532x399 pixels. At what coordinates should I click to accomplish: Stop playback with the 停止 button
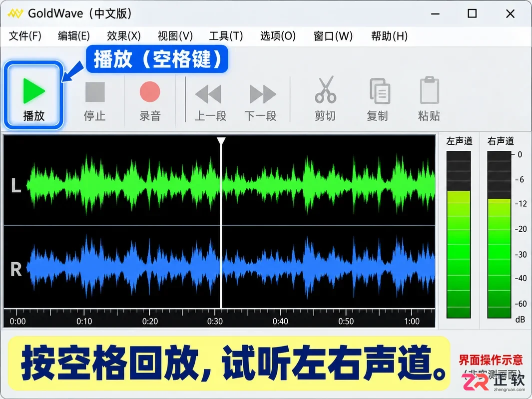(94, 101)
